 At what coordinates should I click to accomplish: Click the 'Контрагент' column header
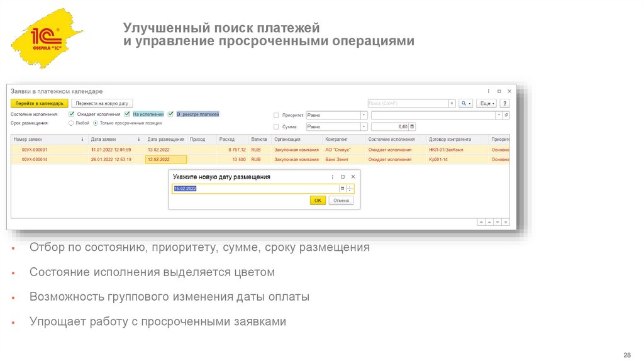(x=344, y=140)
